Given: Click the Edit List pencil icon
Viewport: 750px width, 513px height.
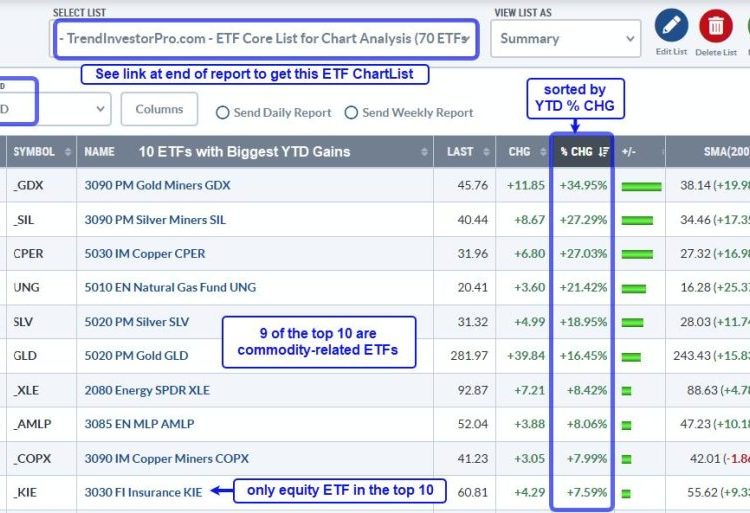Looking at the screenshot, I should 671,25.
